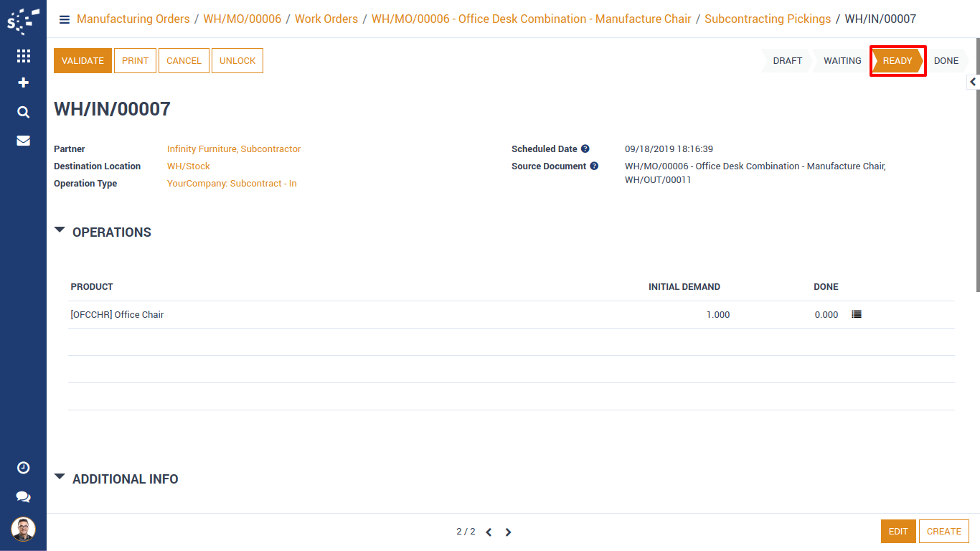This screenshot has width=980, height=551.
Task: Open search from the sidebar magnifier
Action: (23, 112)
